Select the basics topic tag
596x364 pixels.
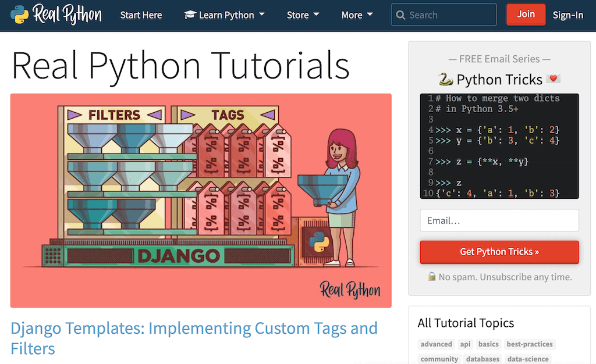(x=488, y=344)
